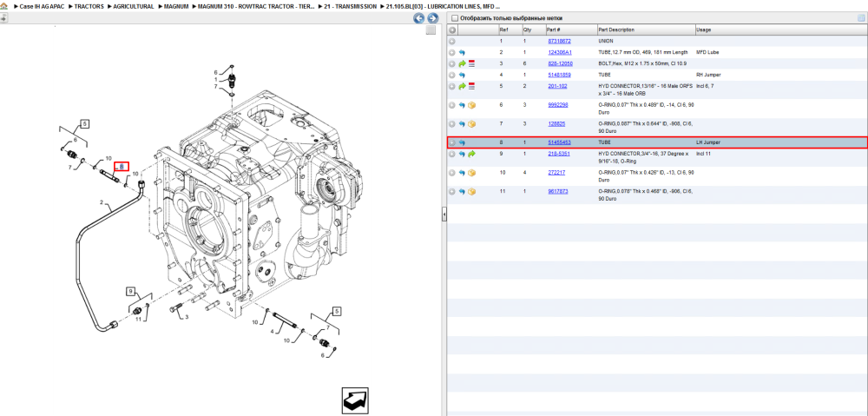
Task: Open part number link 51455453
Action: [559, 142]
